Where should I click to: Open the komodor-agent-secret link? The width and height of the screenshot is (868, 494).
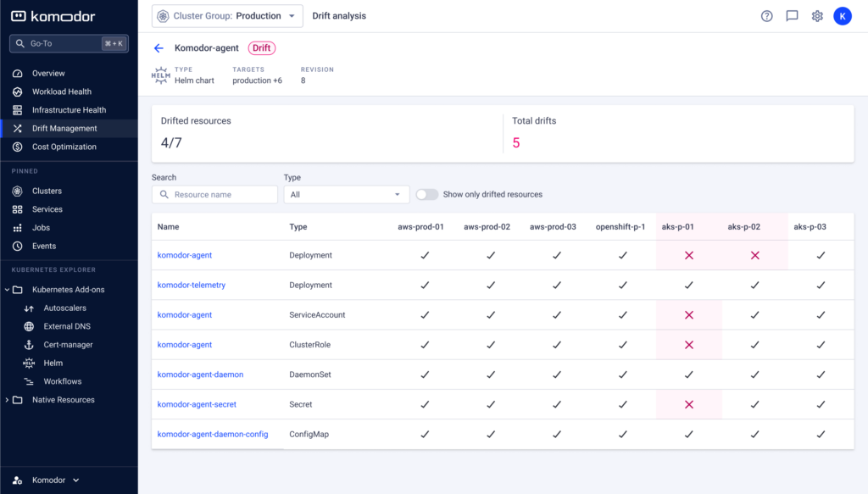(197, 404)
